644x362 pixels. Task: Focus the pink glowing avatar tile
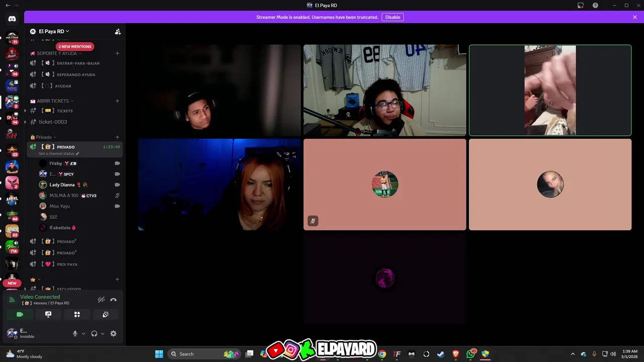[385, 279]
